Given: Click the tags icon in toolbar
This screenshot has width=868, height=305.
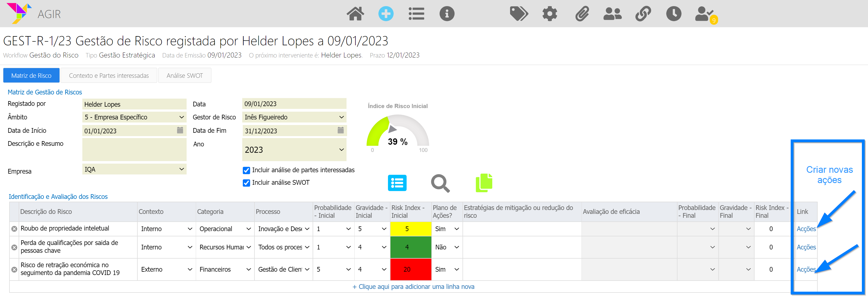Looking at the screenshot, I should (x=519, y=14).
